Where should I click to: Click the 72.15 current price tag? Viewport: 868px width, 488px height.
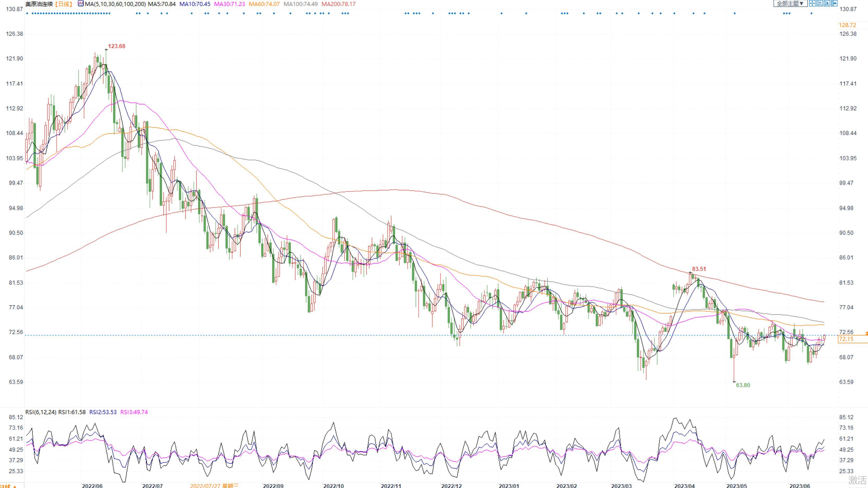pyautogui.click(x=846, y=339)
